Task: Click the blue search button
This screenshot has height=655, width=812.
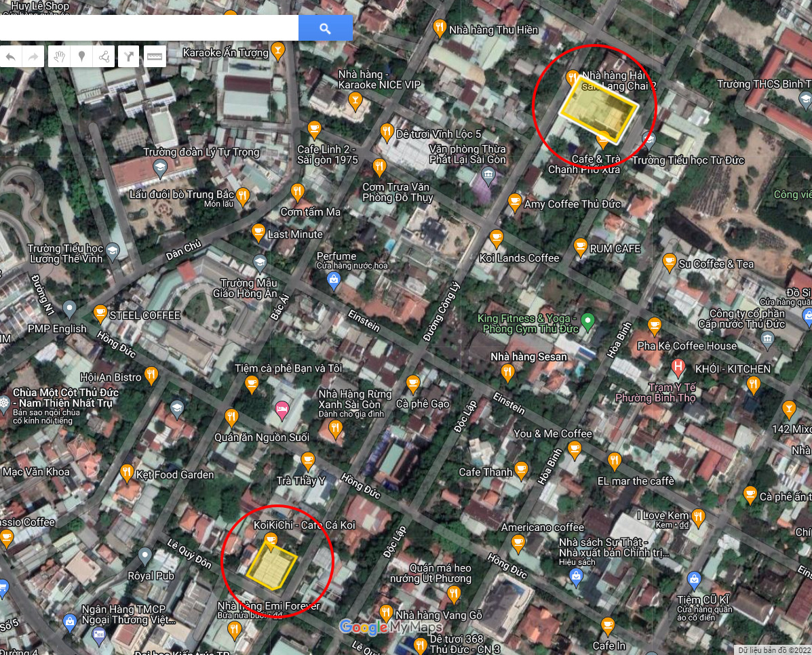Action: point(325,28)
